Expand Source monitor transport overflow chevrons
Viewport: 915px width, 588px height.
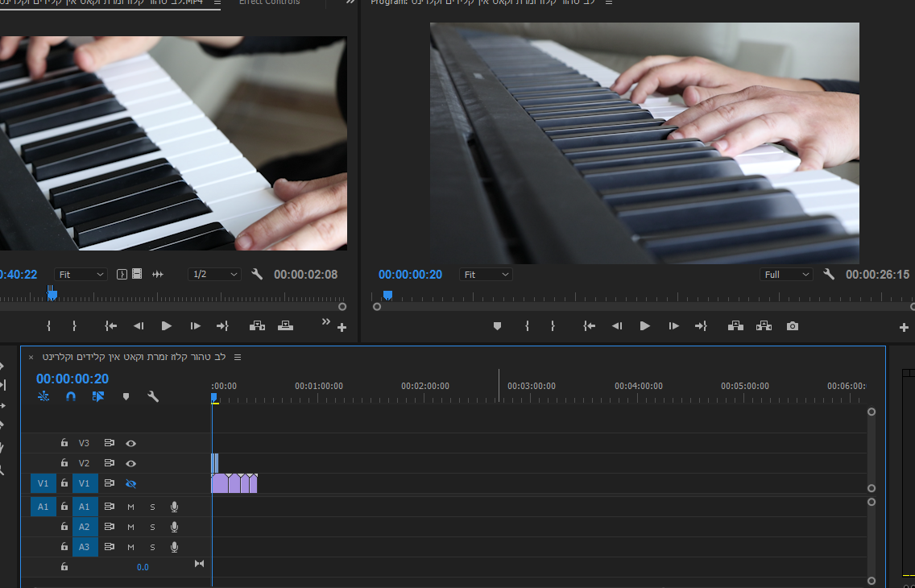pyautogui.click(x=325, y=321)
